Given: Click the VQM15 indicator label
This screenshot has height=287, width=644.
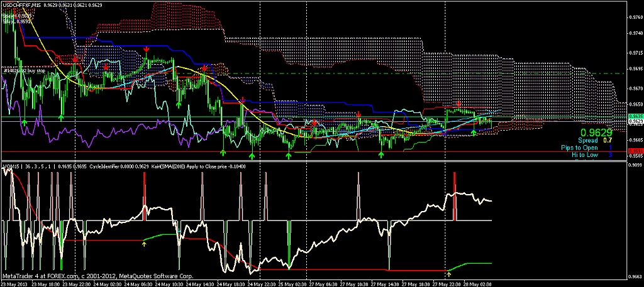Looking at the screenshot, I should (x=11, y=166).
